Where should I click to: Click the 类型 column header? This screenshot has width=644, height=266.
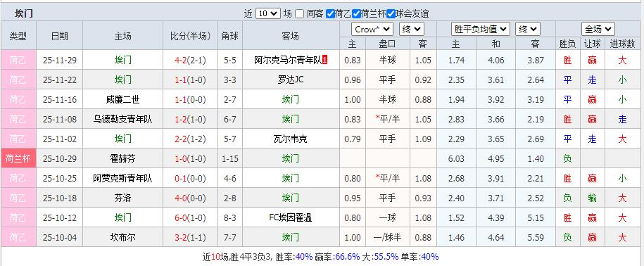pyautogui.click(x=18, y=36)
